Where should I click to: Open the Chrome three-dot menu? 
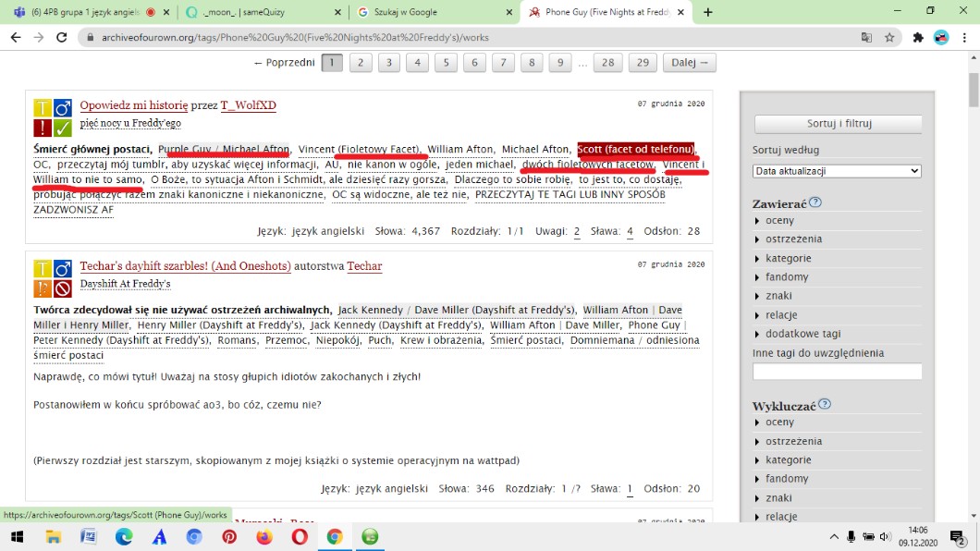pos(965,38)
